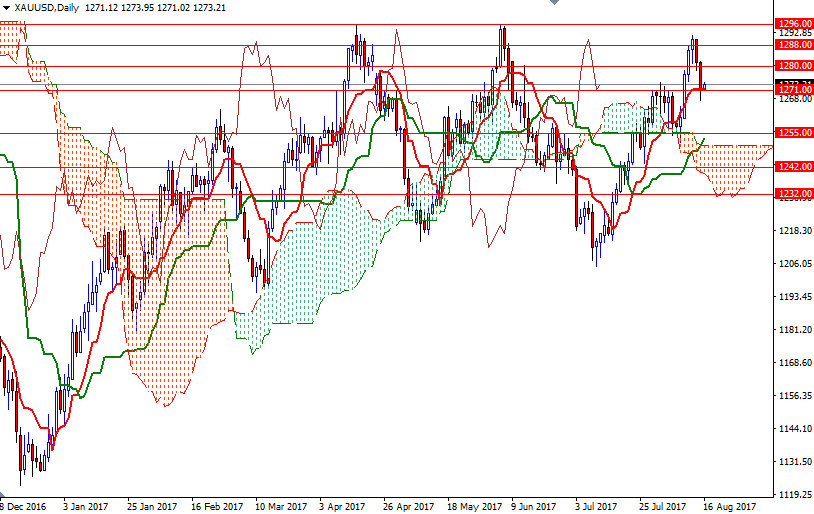Click the 3 Jan 2017 date label
814x514 pixels.
click(87, 506)
